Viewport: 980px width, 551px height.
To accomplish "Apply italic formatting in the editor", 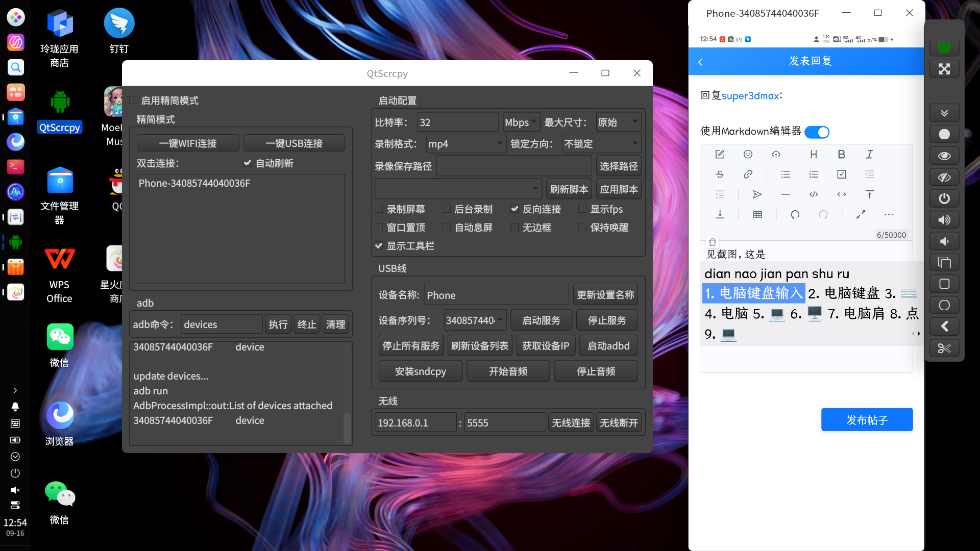I will pyautogui.click(x=870, y=154).
